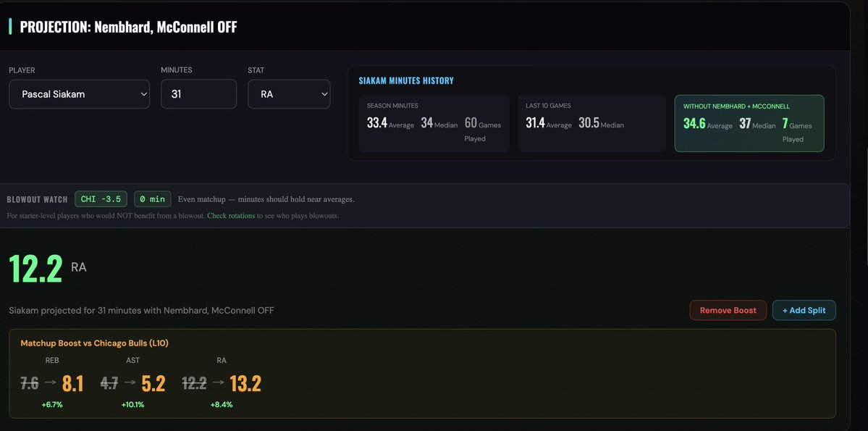Click the + Add Split button
868x431 pixels.
(804, 310)
